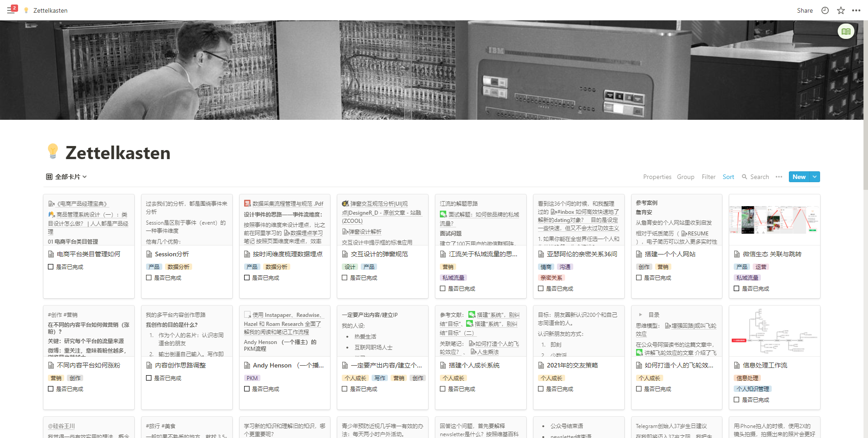Open page updates clock icon

pyautogui.click(x=825, y=10)
